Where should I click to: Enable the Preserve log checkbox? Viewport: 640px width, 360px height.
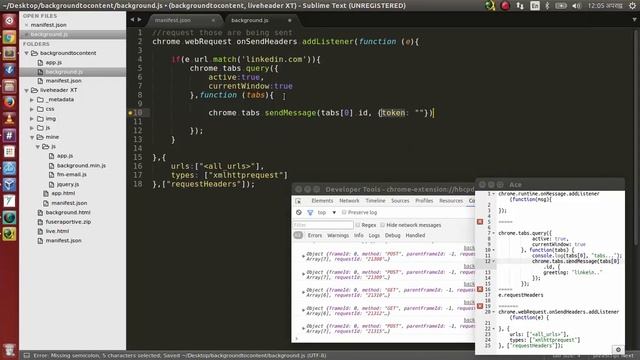tap(344, 212)
